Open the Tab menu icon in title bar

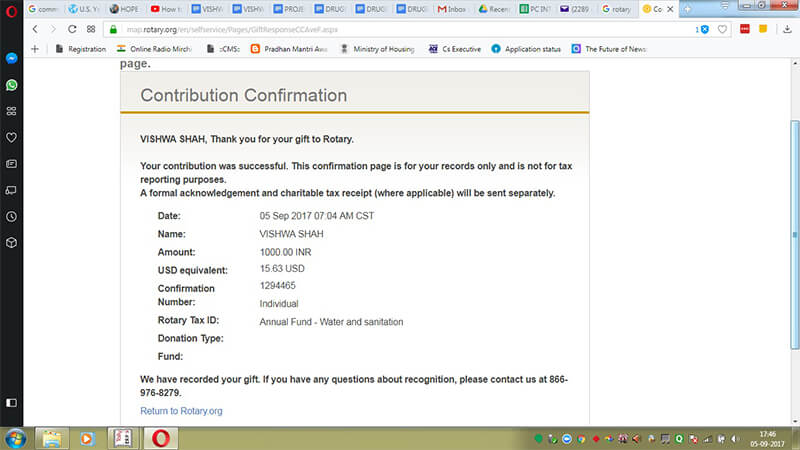724,6
